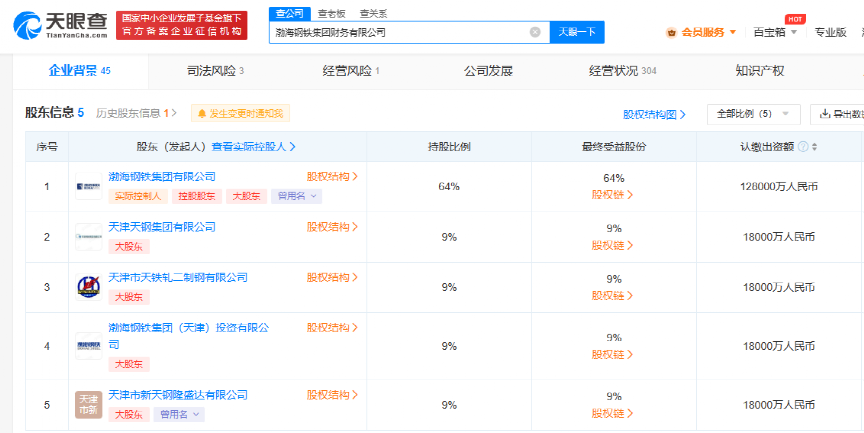Open 渤海钢铁集团有限公司 shareholder link

[x=162, y=177]
